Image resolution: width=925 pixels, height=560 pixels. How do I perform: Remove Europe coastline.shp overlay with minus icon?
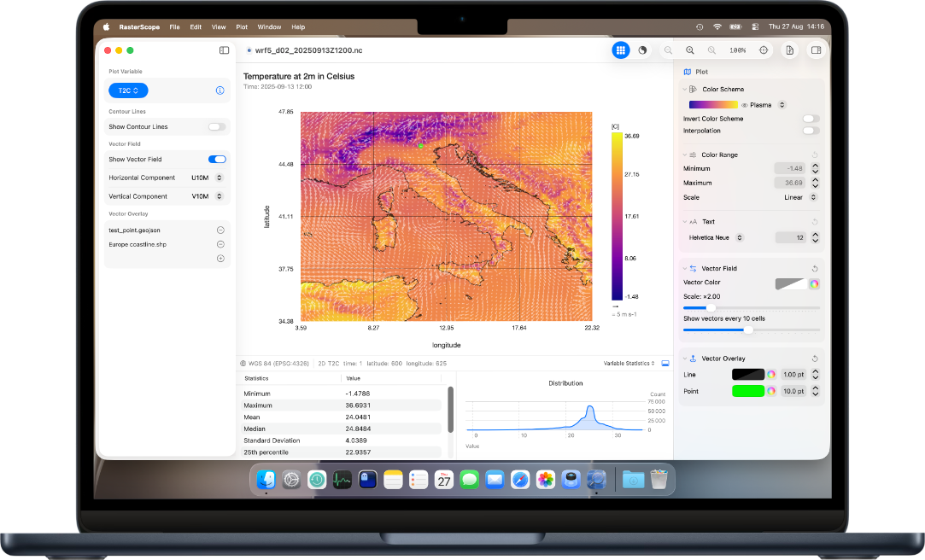pos(220,245)
